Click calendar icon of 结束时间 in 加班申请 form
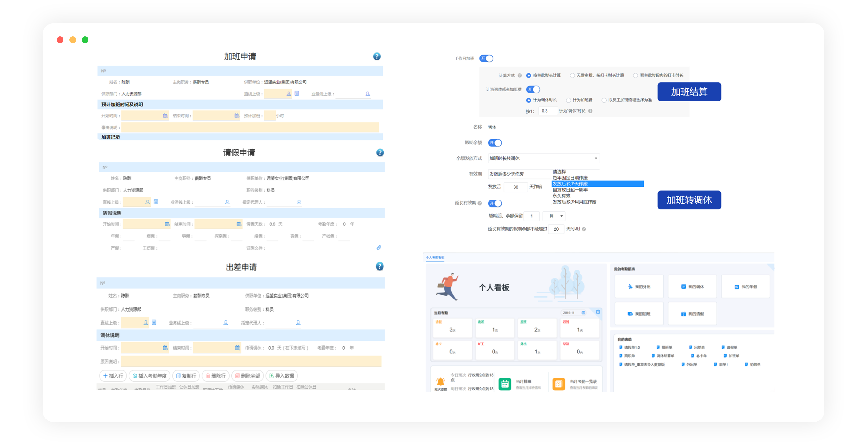The image size is (868, 446). [236, 115]
